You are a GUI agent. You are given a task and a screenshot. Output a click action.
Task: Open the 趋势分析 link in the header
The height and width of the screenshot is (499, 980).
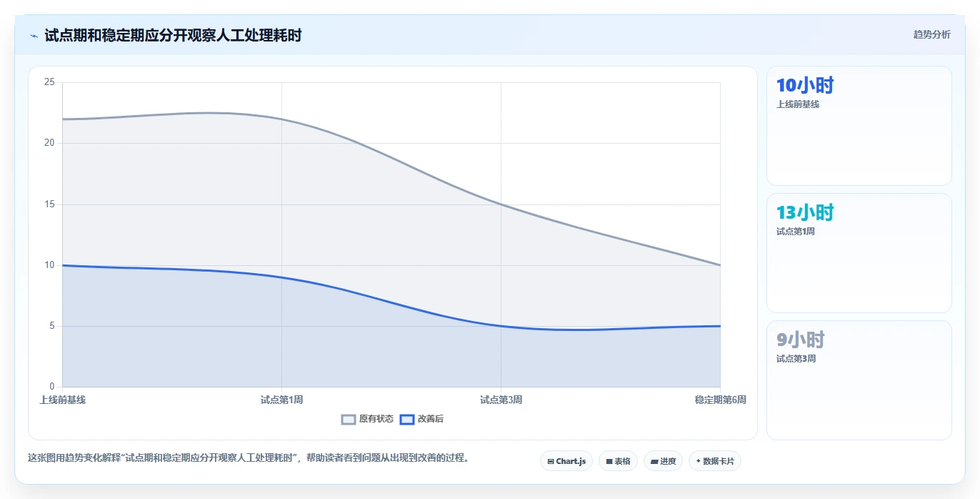[x=932, y=34]
